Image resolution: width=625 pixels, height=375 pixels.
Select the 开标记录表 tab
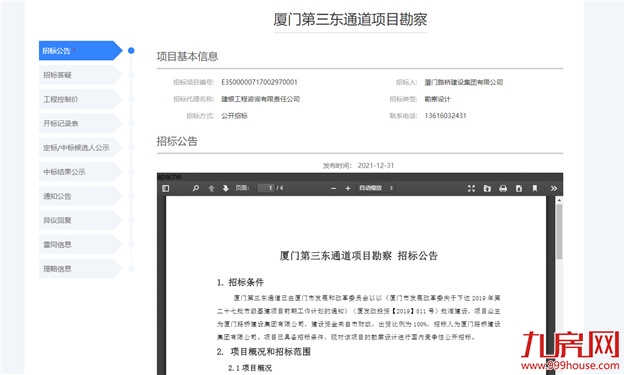80,123
